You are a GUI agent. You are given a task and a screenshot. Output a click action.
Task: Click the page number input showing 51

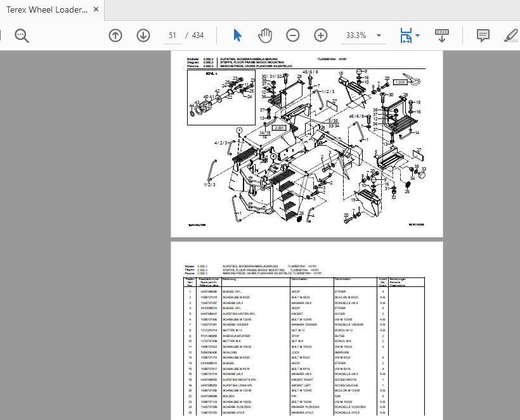coord(172,35)
